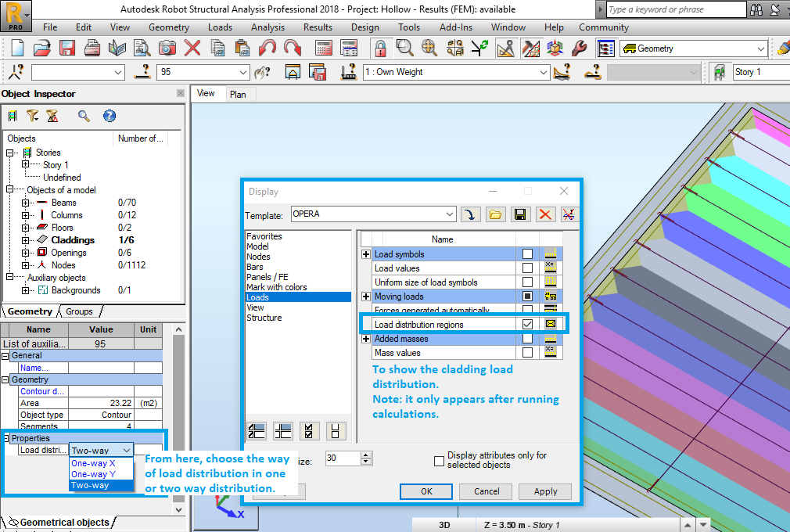Screen dimensions: 790x532
Task: Apply the display settings
Action: coord(544,491)
